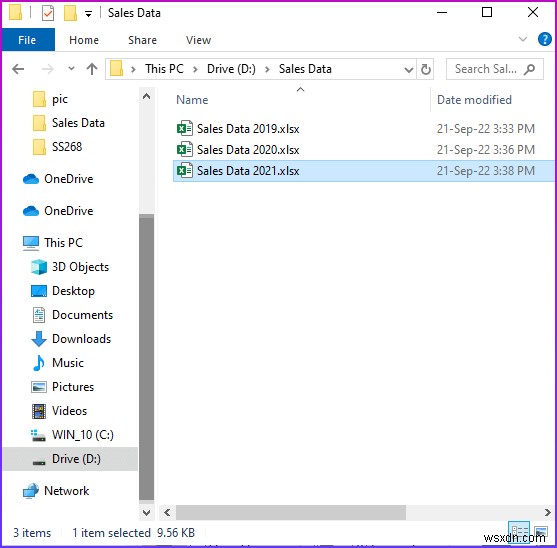Click the horizontal scroll right arrow
The width and height of the screenshot is (557, 548).
[547, 512]
